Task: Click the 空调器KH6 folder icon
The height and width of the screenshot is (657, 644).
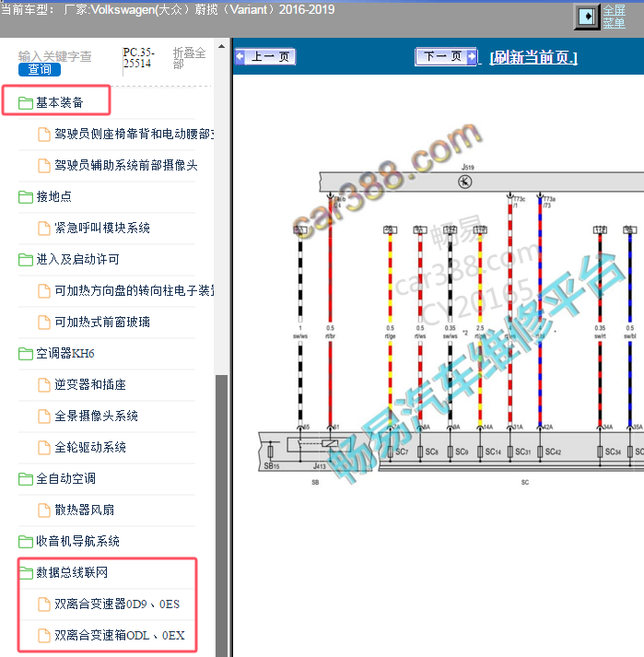Action: coord(26,354)
